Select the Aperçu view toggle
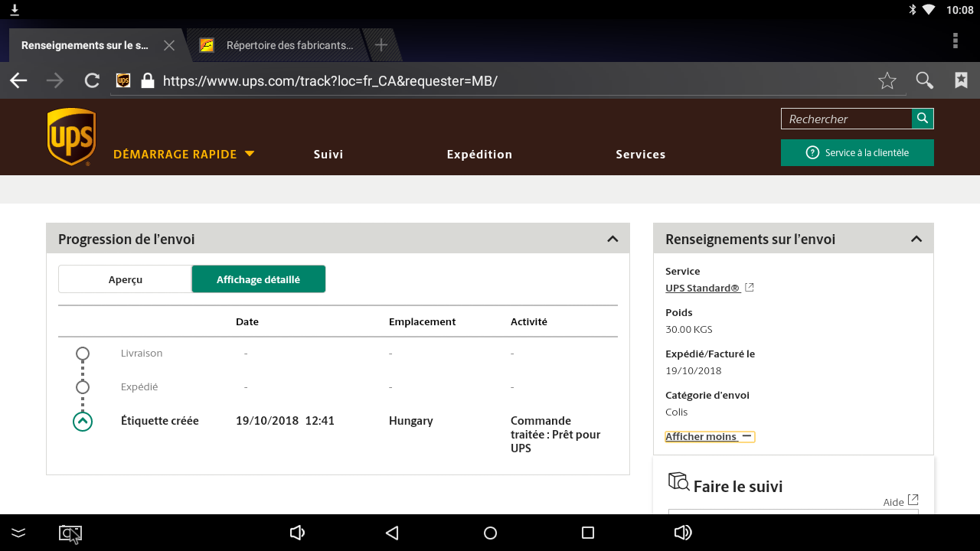The image size is (980, 551). 125,279
